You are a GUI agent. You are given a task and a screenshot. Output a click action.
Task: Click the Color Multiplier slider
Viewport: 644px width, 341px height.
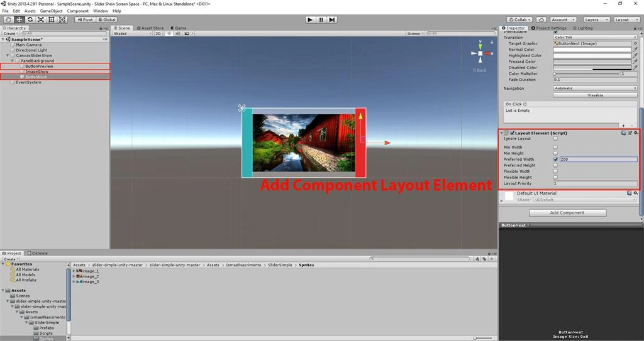pos(587,74)
